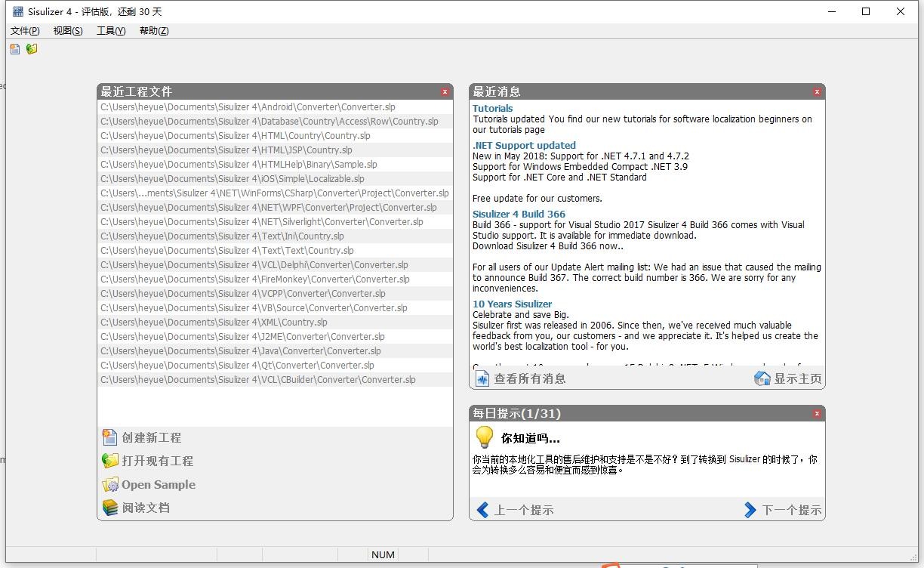
Task: Open recent HTML\JSP\Country.slp project
Action: [x=276, y=150]
